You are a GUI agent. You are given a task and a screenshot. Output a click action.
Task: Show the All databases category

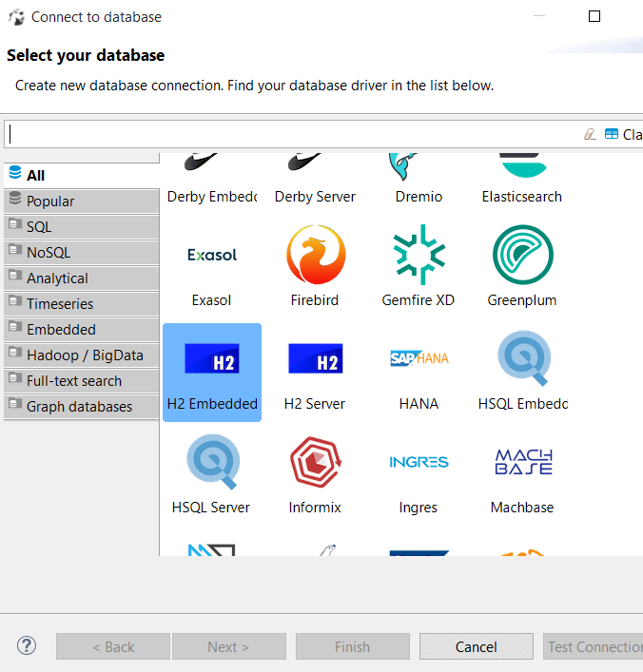[x=82, y=175]
